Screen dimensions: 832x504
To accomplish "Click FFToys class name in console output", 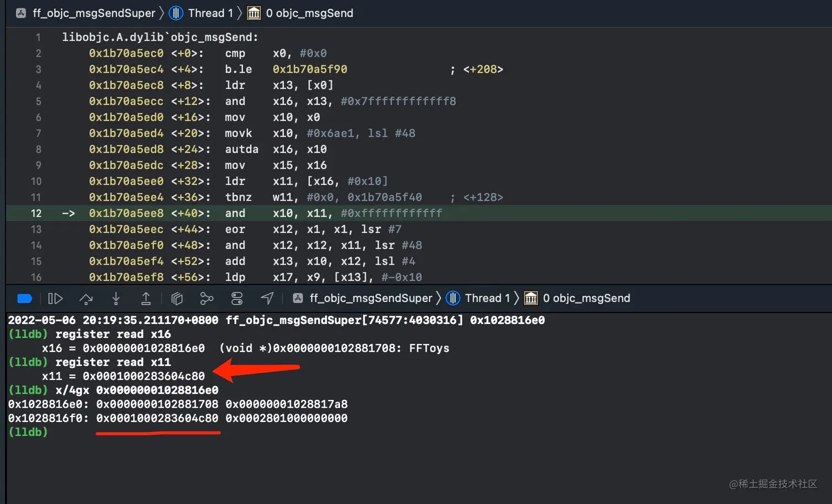I will (429, 349).
